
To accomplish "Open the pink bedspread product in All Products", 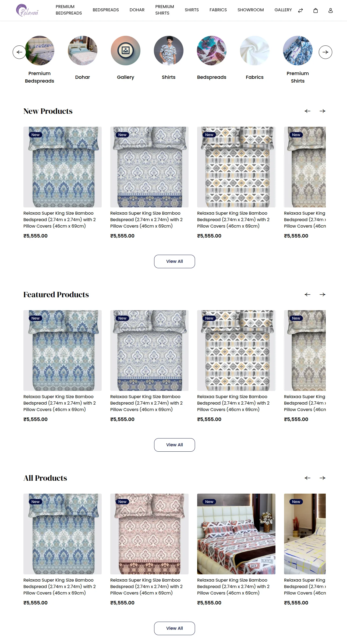I will coord(149,534).
